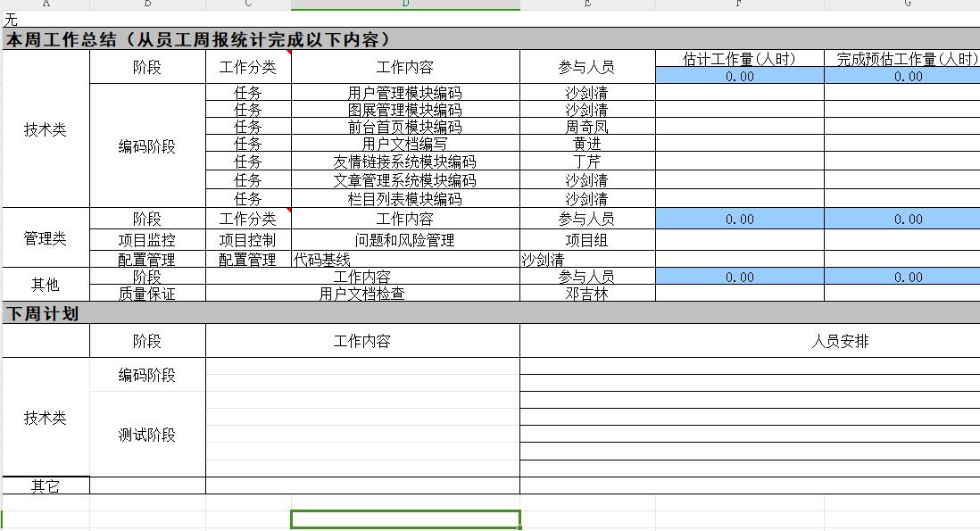Click column header D
The height and width of the screenshot is (531, 980).
click(406, 5)
